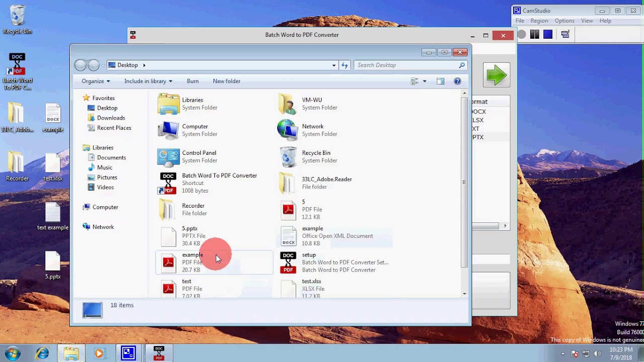Click scroll down arrow of file list
Image resolution: width=644 pixels, height=362 pixels.
click(x=464, y=294)
